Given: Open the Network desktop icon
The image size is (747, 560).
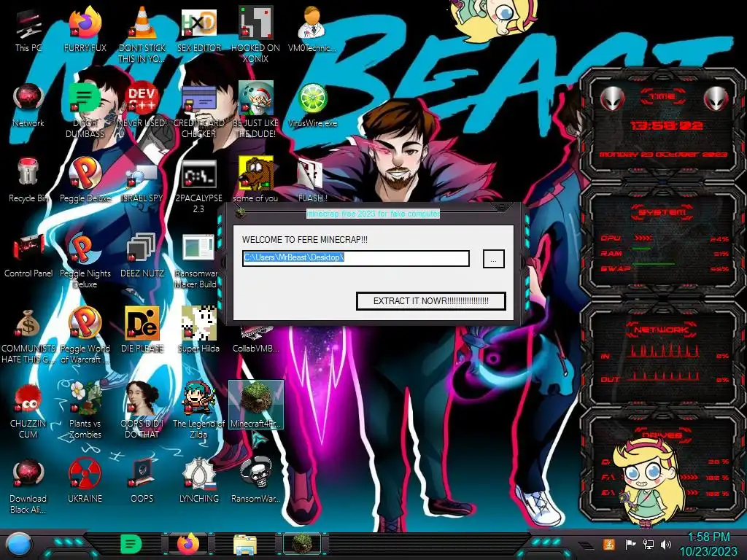Looking at the screenshot, I should pyautogui.click(x=28, y=105).
